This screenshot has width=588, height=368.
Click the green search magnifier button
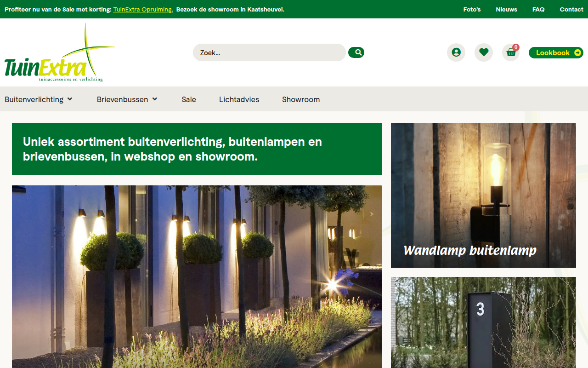[356, 52]
